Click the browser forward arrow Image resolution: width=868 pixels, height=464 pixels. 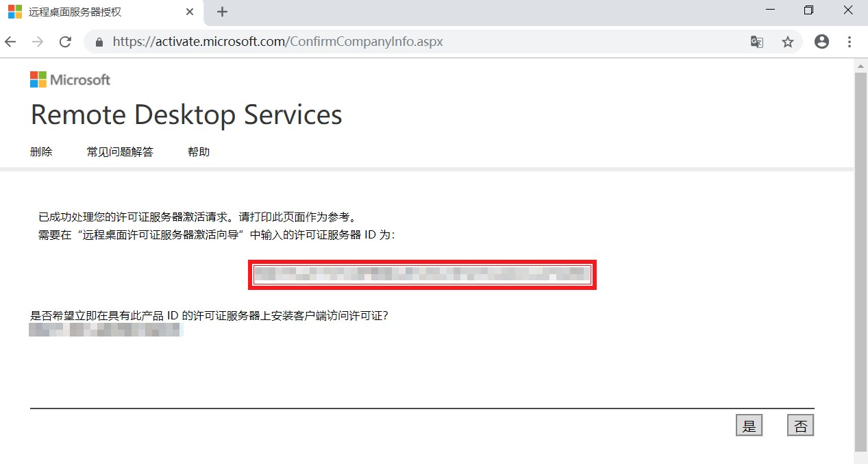[x=38, y=42]
